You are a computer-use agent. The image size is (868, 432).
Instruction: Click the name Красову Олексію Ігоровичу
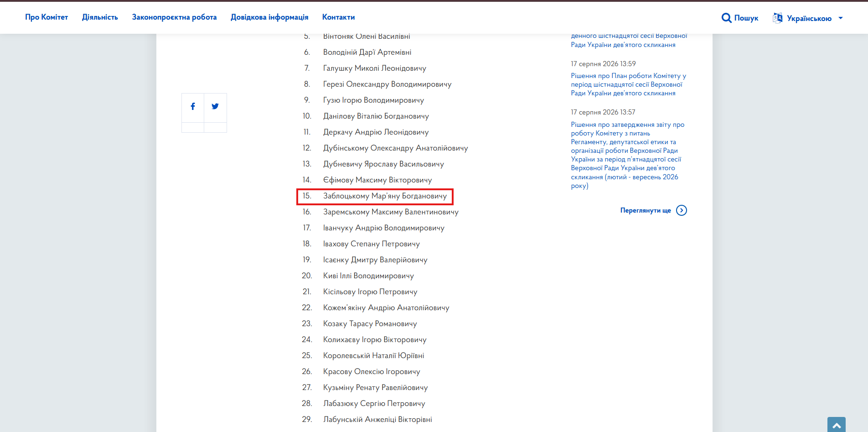point(372,371)
